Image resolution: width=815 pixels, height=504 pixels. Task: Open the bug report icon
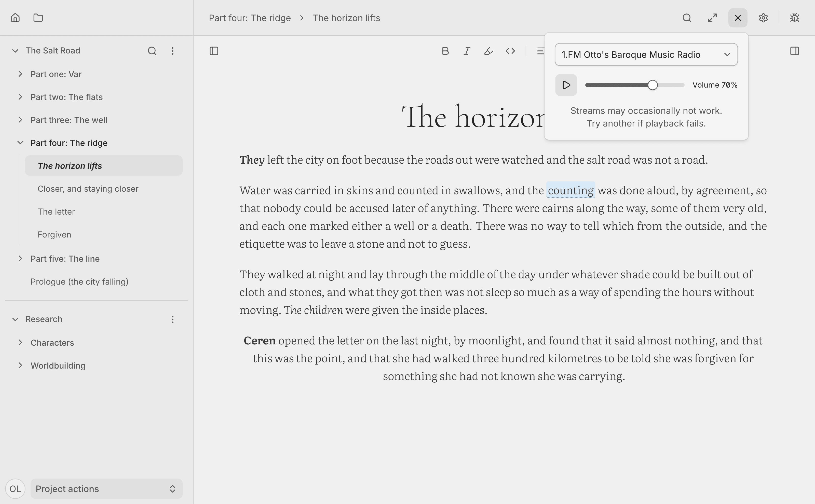click(x=795, y=18)
